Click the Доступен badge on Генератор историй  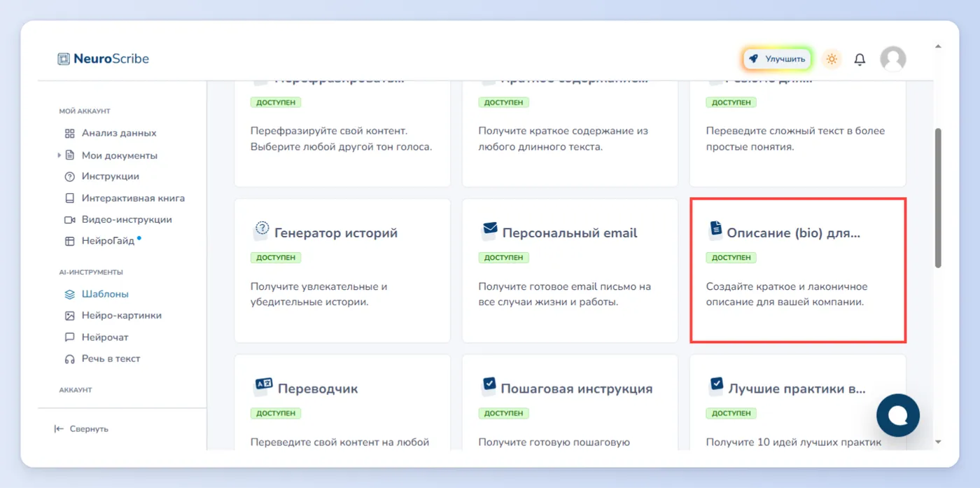coord(276,258)
